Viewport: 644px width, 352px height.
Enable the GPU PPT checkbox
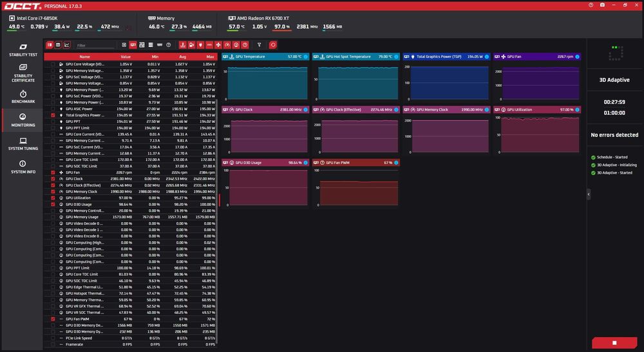(53, 122)
